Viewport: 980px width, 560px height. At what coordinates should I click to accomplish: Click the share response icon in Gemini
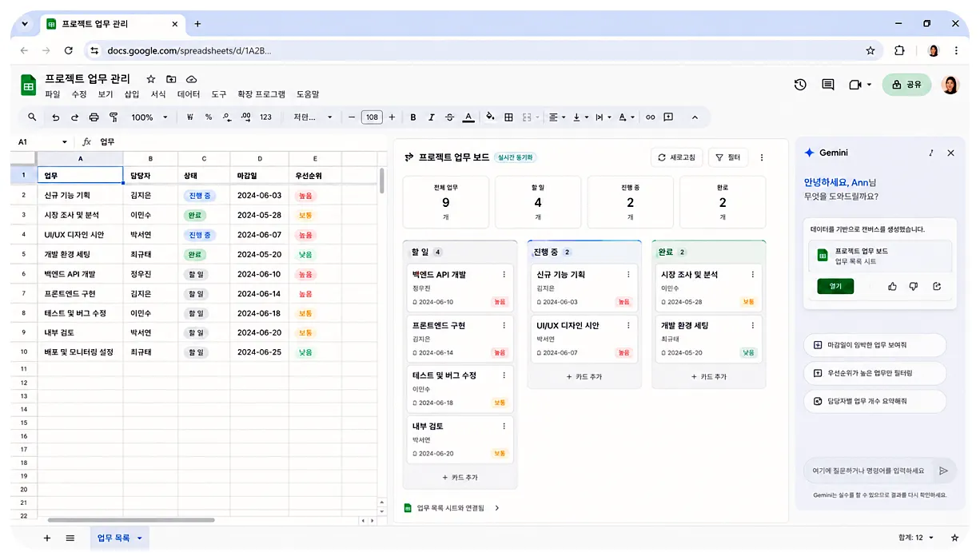[937, 286]
